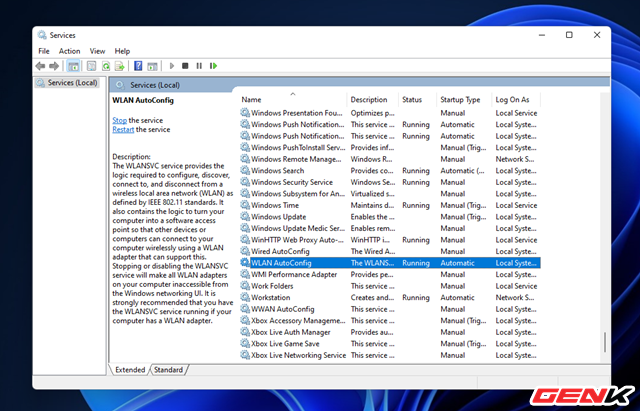Click the vertical scrollbar thumb in services list
The width and height of the screenshot is (640, 411).
pos(604,342)
